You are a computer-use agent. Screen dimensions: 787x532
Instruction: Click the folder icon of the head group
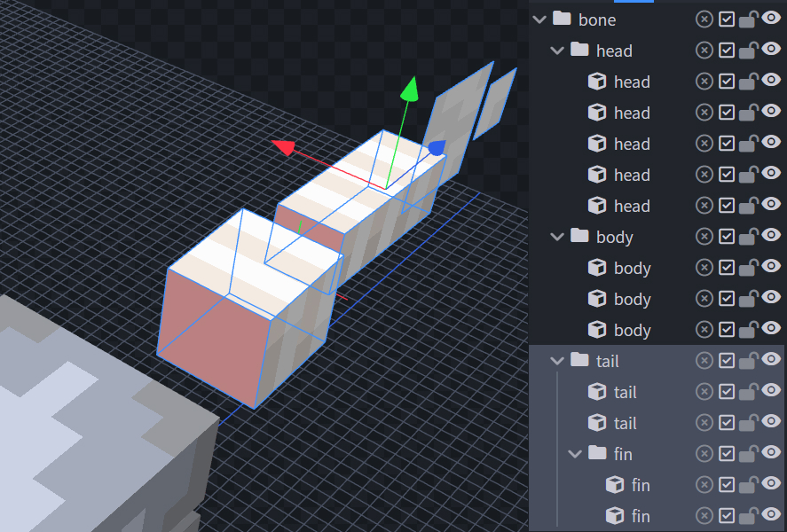pyautogui.click(x=579, y=51)
